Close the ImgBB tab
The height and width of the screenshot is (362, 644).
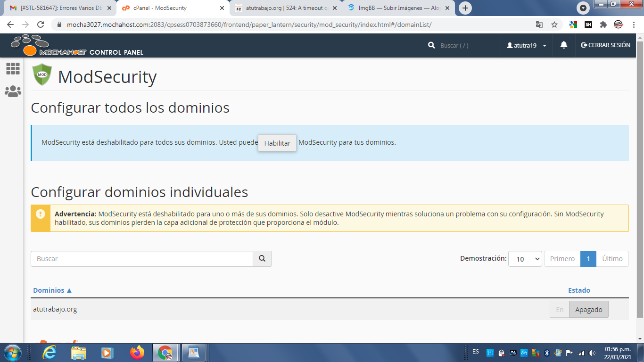[447, 8]
